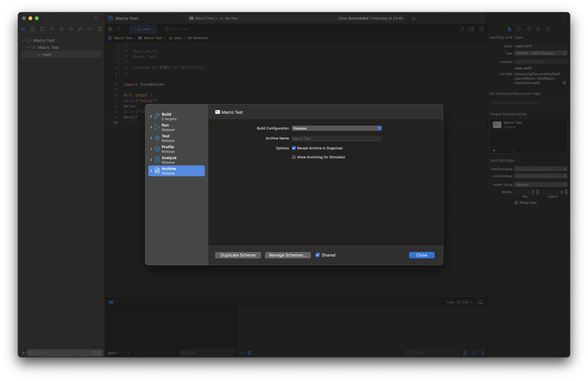Collapse the Macro Test project root
588x381 pixels.
(24, 40)
